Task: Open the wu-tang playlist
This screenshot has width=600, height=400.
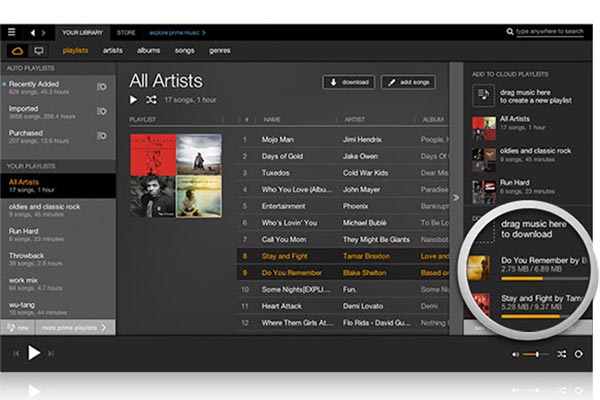Action: click(58, 308)
